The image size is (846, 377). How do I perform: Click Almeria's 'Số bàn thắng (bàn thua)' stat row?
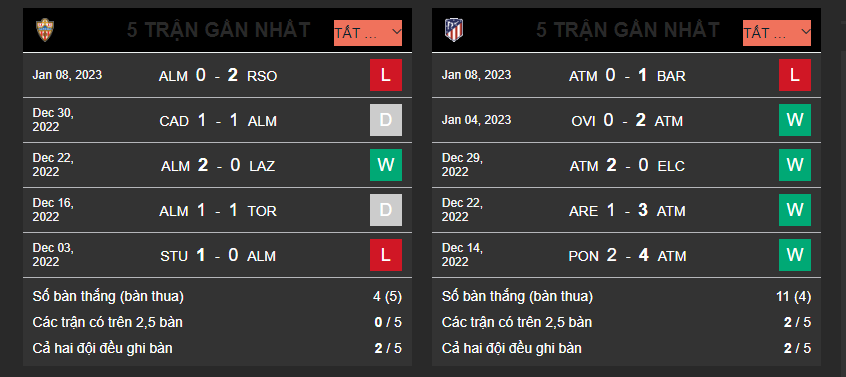click(217, 296)
